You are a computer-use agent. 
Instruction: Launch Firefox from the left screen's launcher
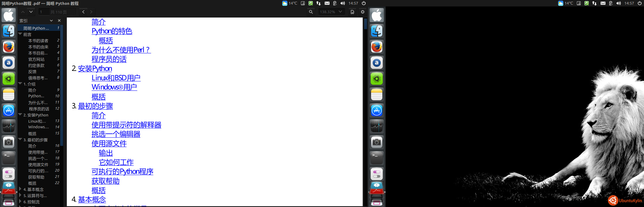point(9,47)
